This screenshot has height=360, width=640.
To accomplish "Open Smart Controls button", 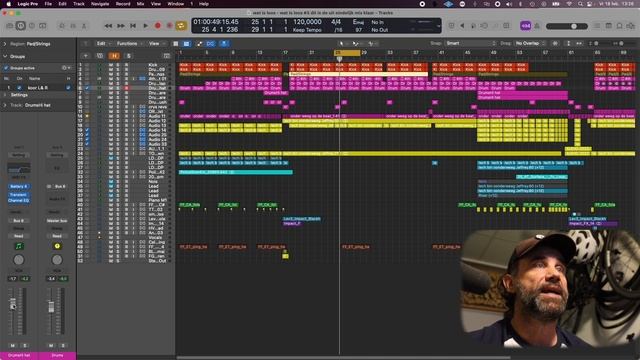I will [62, 26].
